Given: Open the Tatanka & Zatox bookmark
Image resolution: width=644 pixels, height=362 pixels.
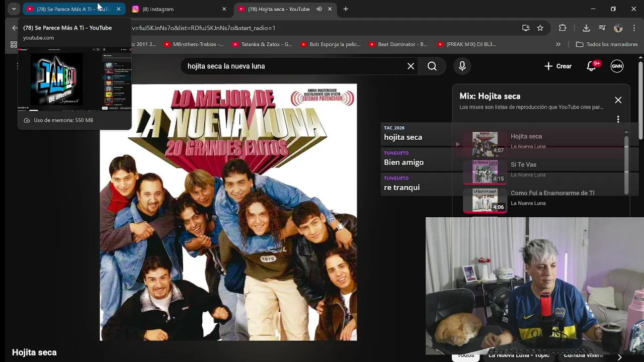Looking at the screenshot, I should (x=262, y=44).
